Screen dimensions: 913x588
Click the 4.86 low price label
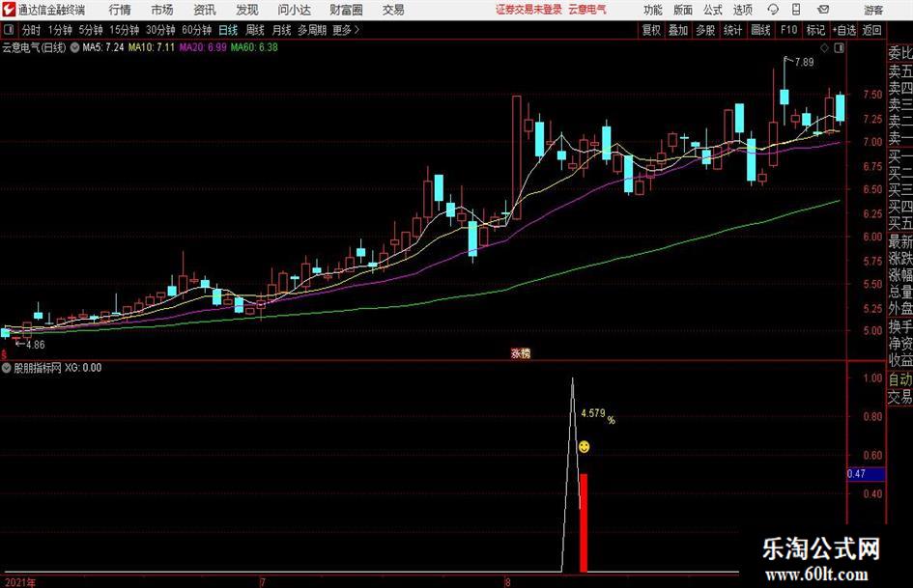pos(36,345)
